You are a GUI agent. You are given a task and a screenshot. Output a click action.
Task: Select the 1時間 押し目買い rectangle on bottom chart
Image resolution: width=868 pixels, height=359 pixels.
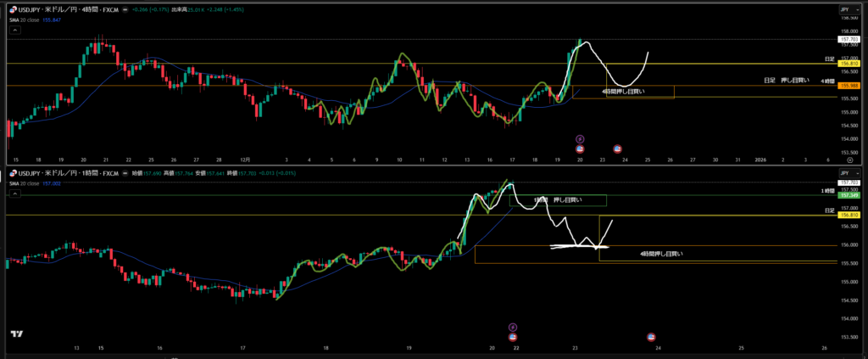click(x=558, y=200)
